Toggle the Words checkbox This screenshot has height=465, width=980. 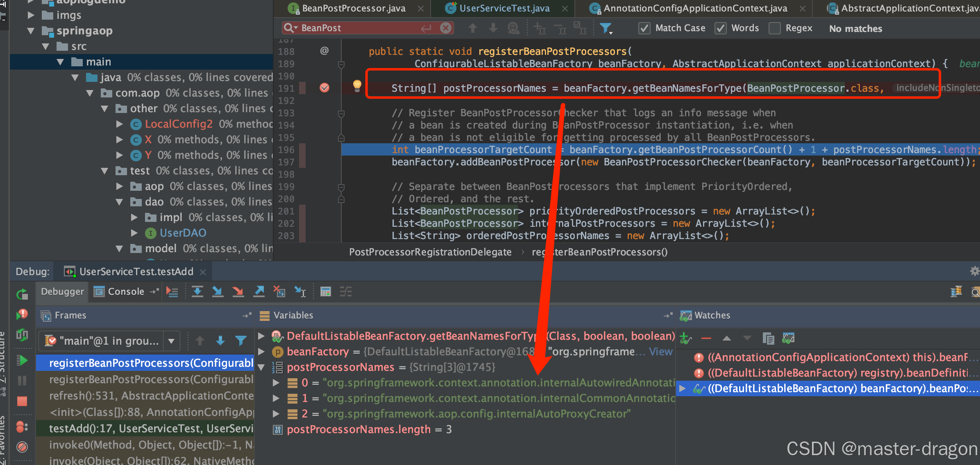click(720, 28)
